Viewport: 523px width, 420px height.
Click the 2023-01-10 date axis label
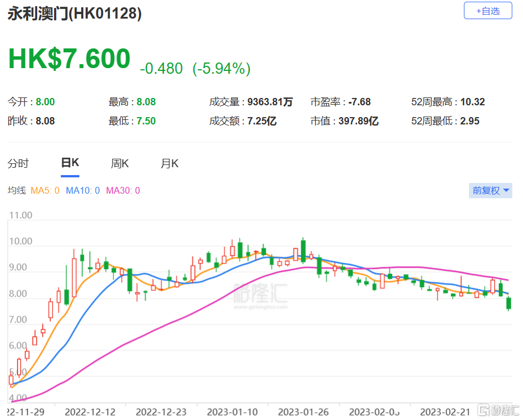232,412
